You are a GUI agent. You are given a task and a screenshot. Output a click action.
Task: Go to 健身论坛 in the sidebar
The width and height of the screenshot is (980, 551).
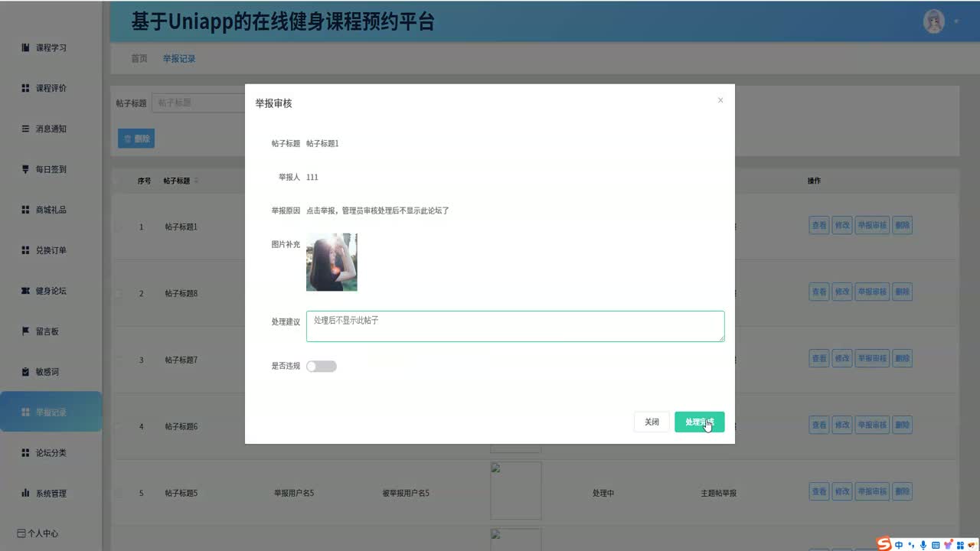tap(51, 291)
